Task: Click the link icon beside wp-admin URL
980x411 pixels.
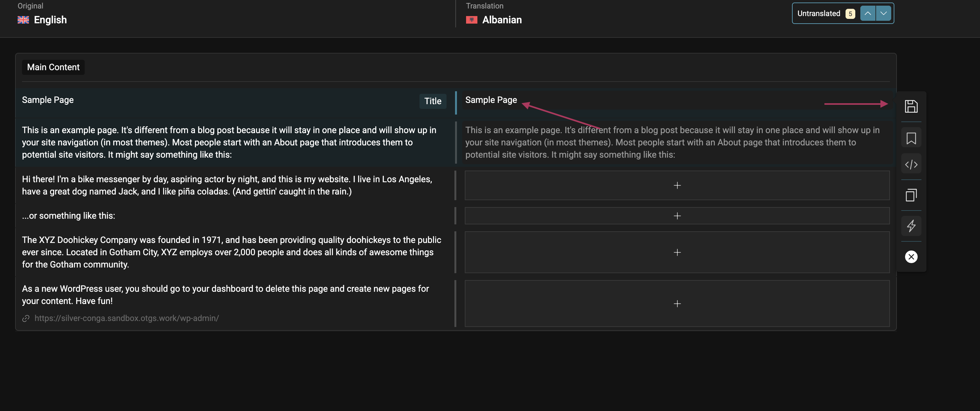Action: 26,318
